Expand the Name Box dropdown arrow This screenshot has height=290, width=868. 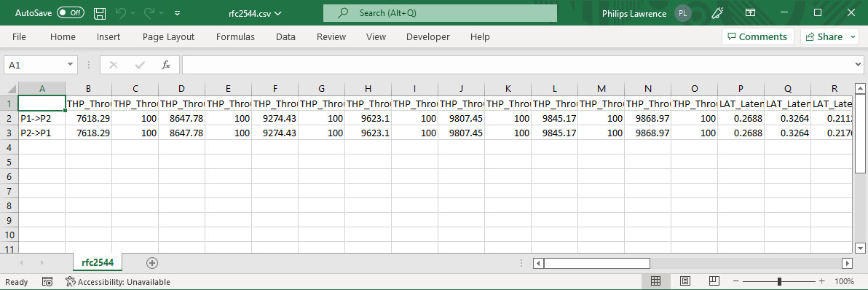71,65
